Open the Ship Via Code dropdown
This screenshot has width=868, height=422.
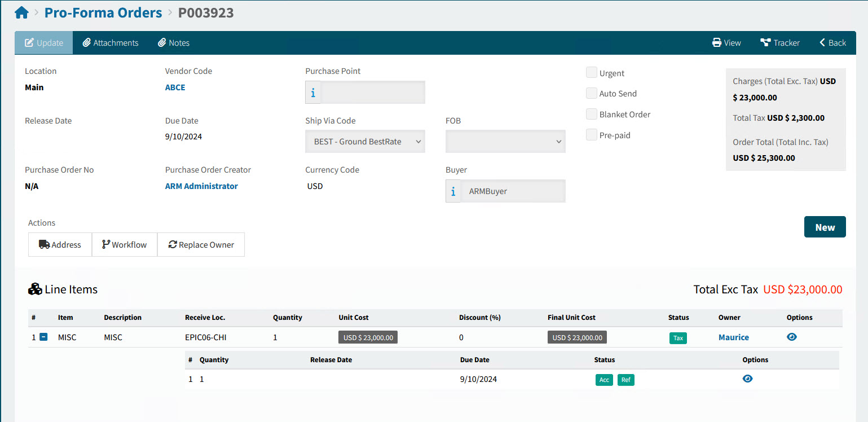(x=365, y=142)
